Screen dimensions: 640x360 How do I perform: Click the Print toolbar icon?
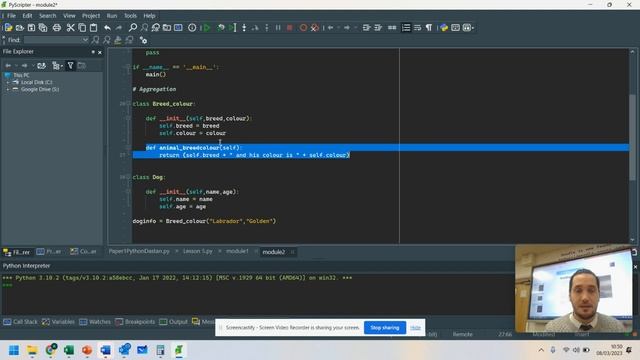pos(57,28)
